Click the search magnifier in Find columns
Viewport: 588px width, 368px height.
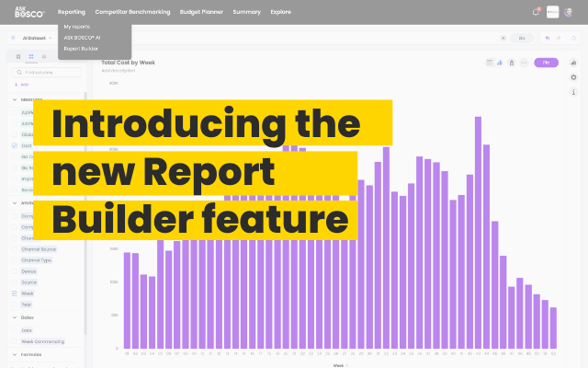click(19, 73)
